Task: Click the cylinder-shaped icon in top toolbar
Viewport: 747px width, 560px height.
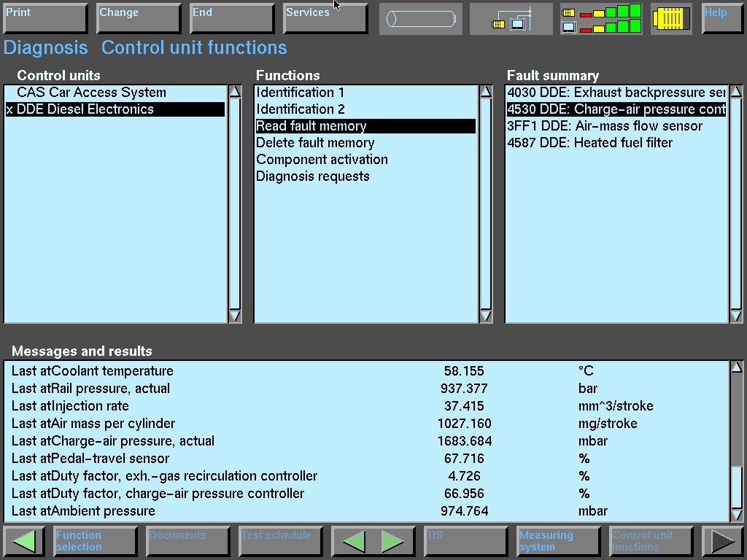Action: click(x=420, y=19)
